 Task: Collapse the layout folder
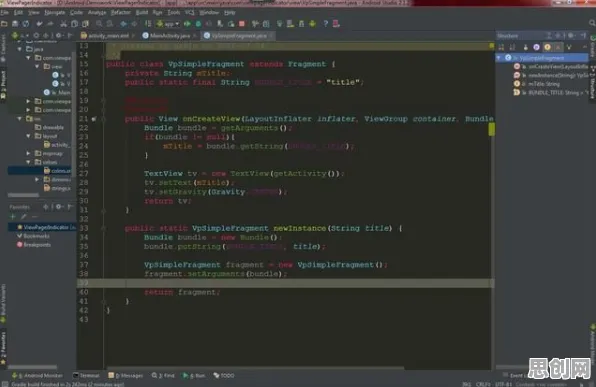coord(28,136)
